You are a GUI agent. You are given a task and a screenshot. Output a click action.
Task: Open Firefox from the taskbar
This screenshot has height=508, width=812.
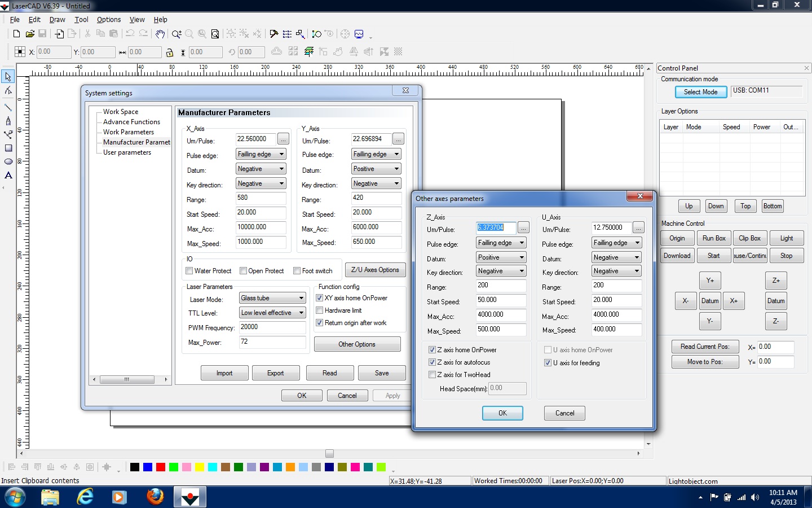(155, 497)
